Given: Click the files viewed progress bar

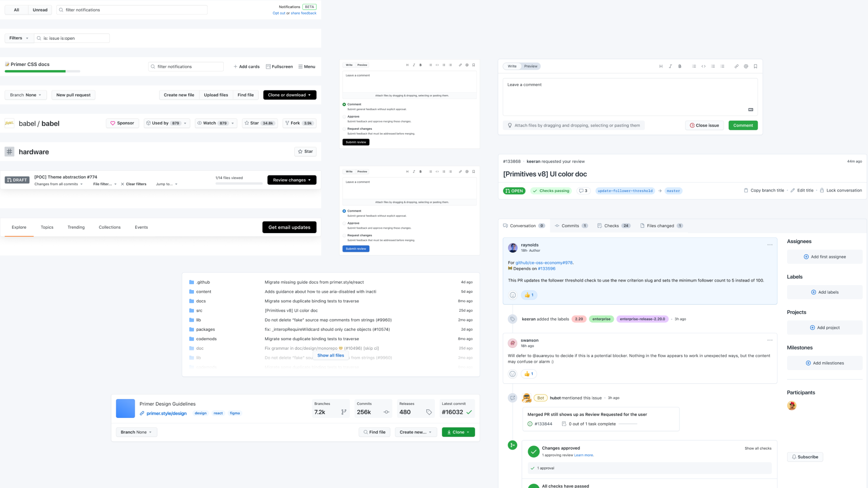Looking at the screenshot, I should 239,183.
